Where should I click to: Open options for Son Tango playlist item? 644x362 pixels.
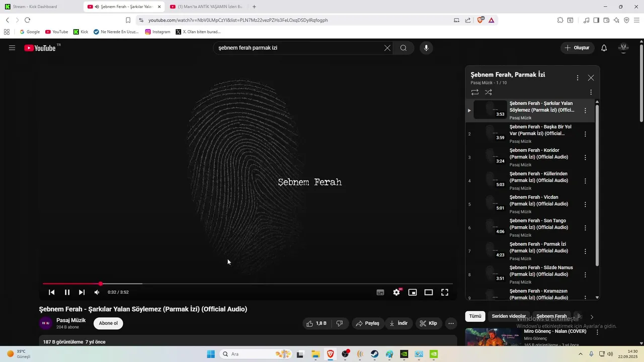585,228
